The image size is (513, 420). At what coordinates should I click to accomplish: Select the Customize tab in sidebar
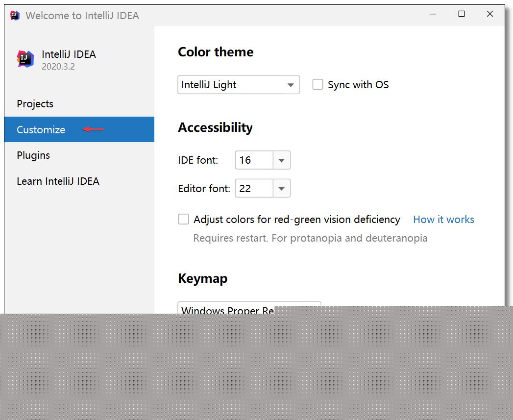click(x=41, y=130)
